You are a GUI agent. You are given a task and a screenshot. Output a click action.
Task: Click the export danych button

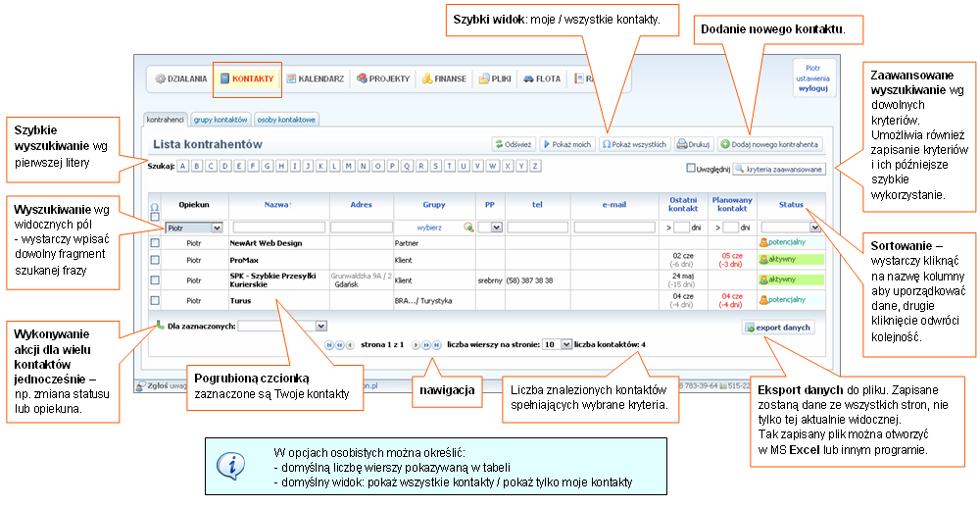click(x=778, y=328)
